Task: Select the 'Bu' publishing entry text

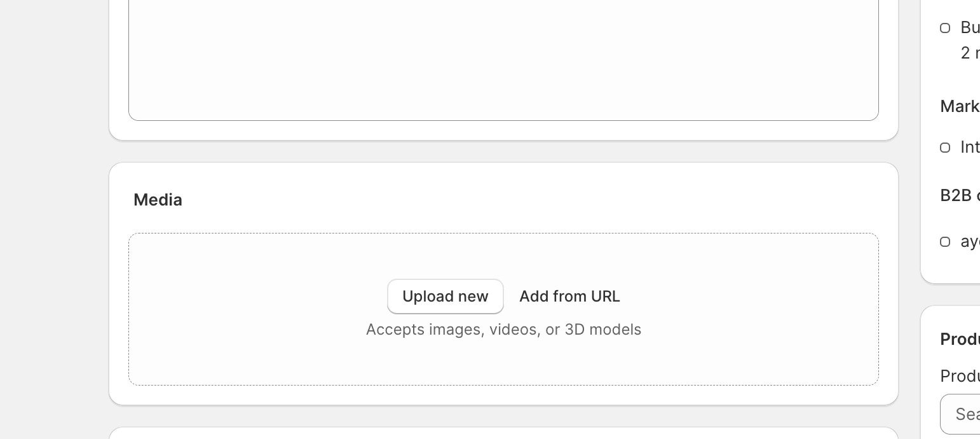Action: pyautogui.click(x=970, y=28)
